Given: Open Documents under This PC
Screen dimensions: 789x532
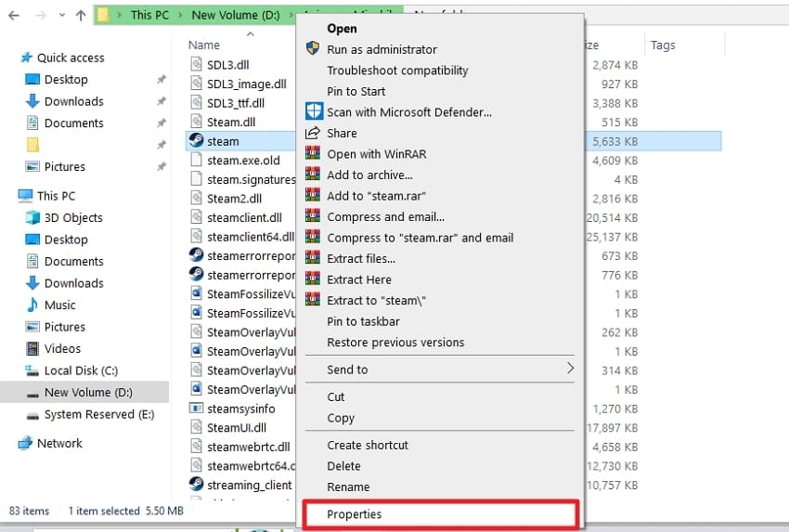Looking at the screenshot, I should click(x=74, y=261).
